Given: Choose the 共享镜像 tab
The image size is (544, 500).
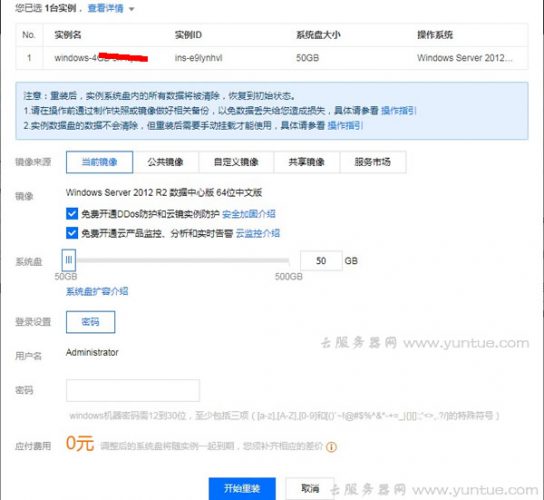Looking at the screenshot, I should pyautogui.click(x=306, y=162).
